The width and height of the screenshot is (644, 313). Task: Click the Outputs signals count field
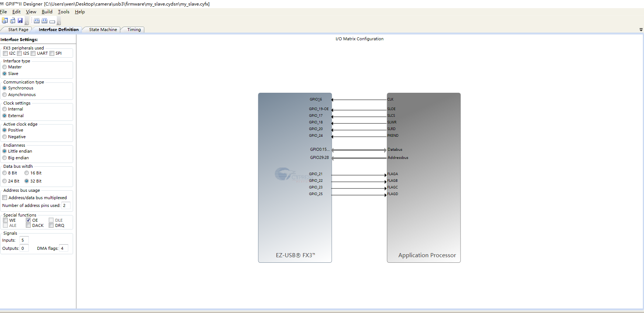pyautogui.click(x=24, y=249)
